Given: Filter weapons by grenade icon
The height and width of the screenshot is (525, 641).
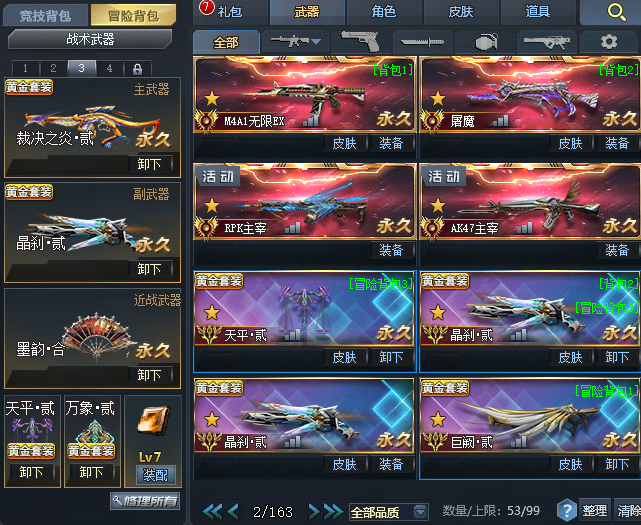Looking at the screenshot, I should [x=486, y=42].
